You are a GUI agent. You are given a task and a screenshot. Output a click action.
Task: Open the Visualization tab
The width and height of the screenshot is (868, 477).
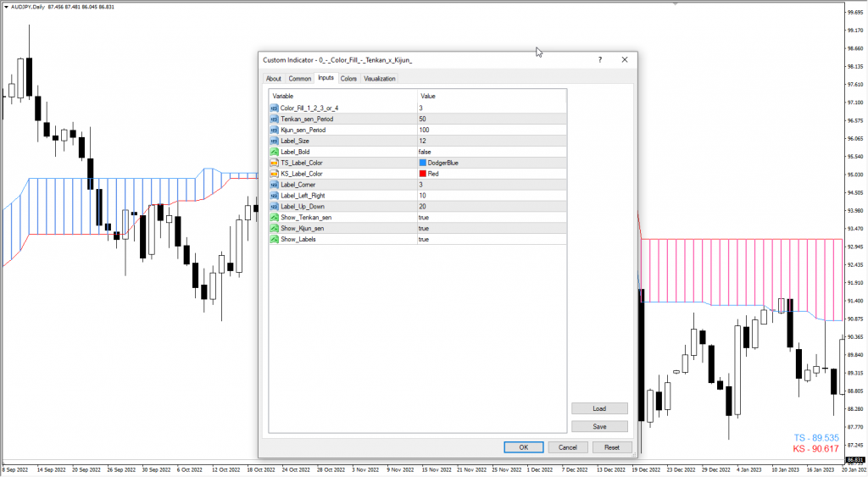pos(380,79)
